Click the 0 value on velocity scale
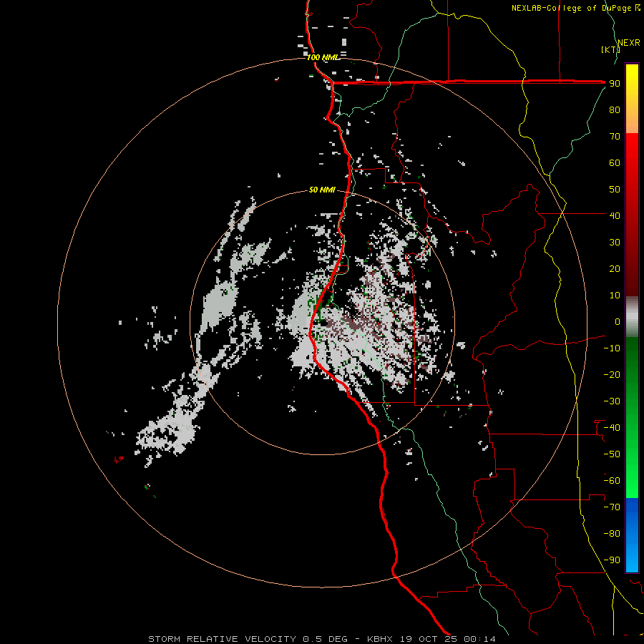This screenshot has width=644, height=644. click(618, 322)
